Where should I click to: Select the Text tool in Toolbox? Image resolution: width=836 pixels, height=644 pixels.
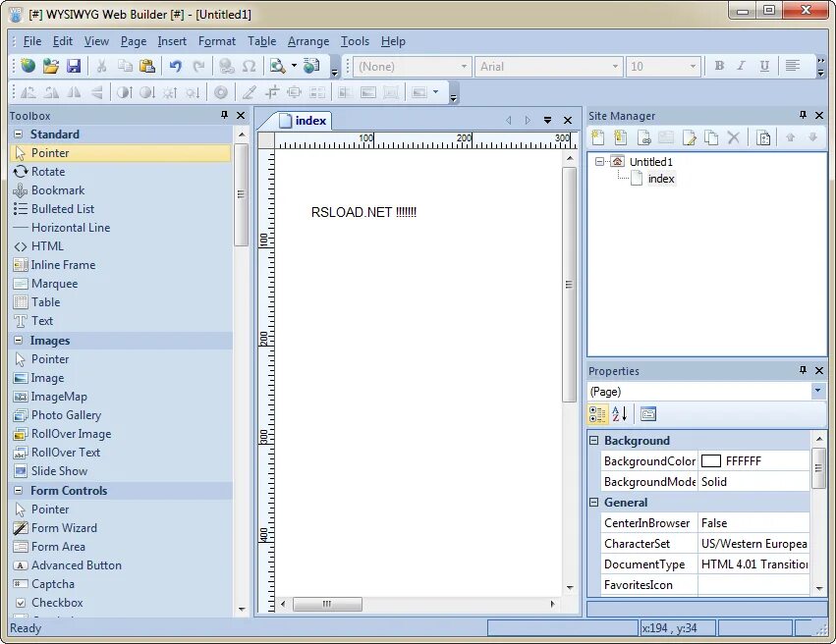(x=121, y=321)
